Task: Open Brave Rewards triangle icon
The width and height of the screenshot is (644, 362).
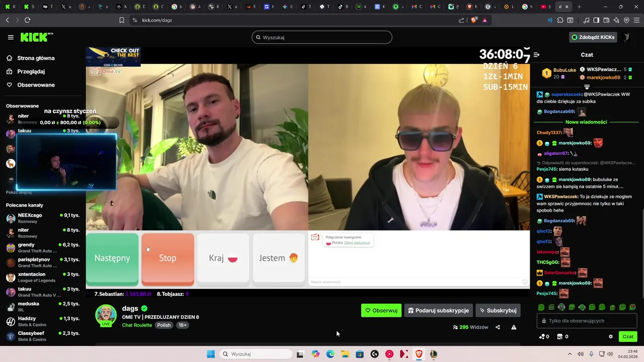Action: [485, 20]
